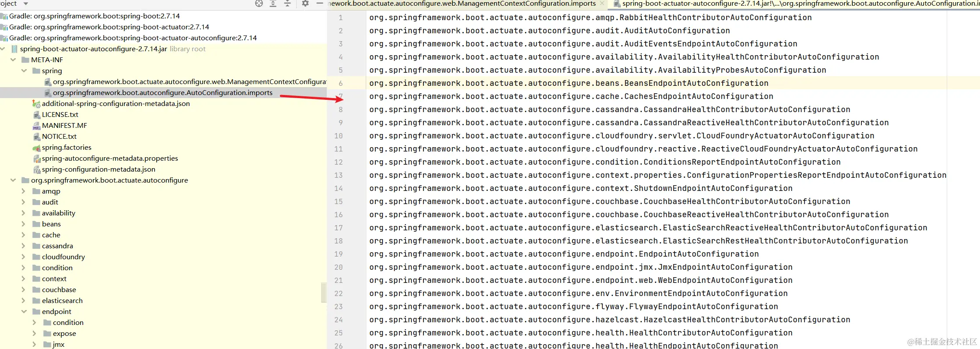
Task: Click line containing ShutdownEndpointAutoConfiguration
Action: click(x=581, y=188)
